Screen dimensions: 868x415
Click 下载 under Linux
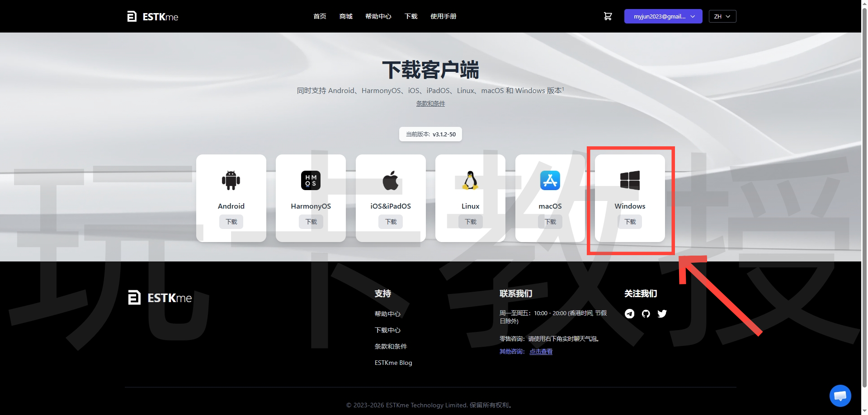[470, 222]
